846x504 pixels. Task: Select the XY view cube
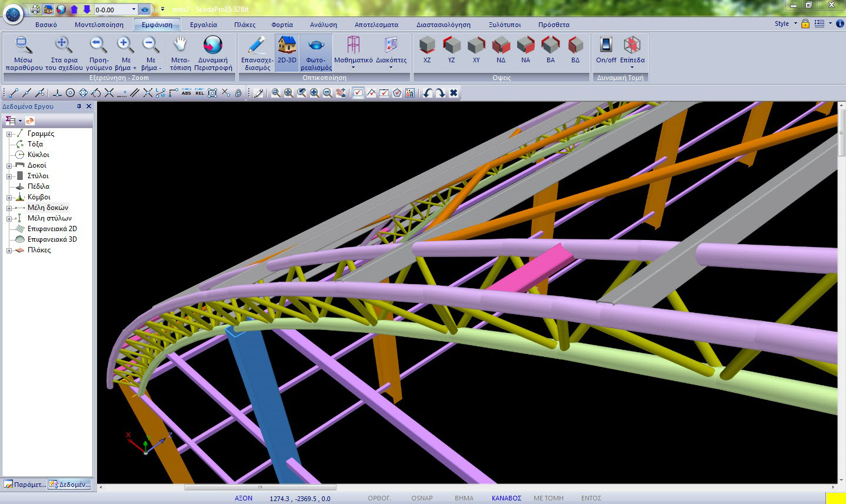point(476,49)
